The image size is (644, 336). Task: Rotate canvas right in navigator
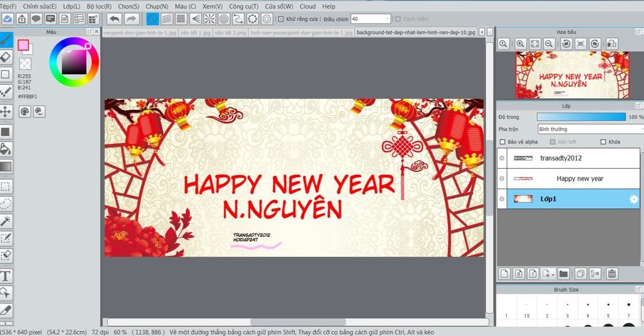pyautogui.click(x=595, y=44)
